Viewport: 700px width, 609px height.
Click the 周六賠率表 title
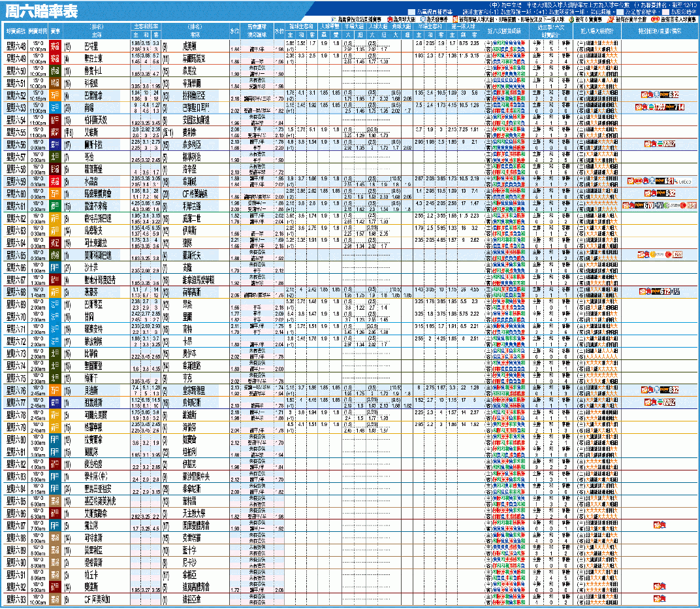coord(41,11)
